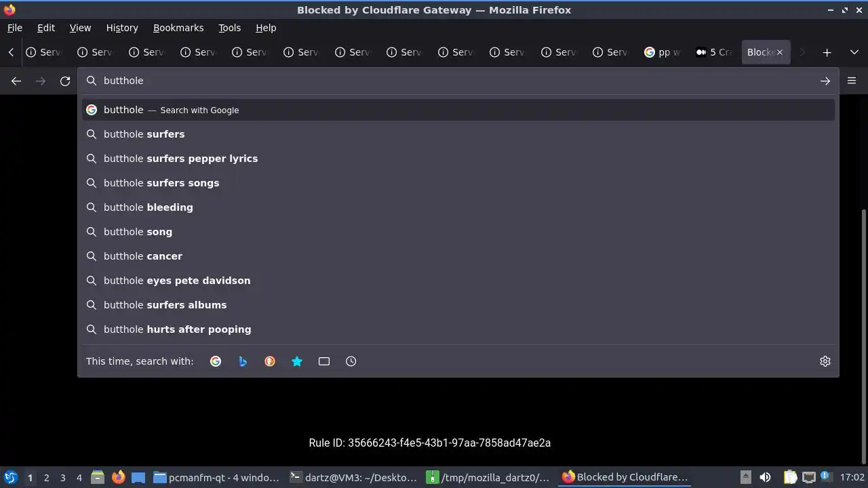The width and height of the screenshot is (868, 488).
Task: Close the Blocked tab with X
Action: coord(780,52)
